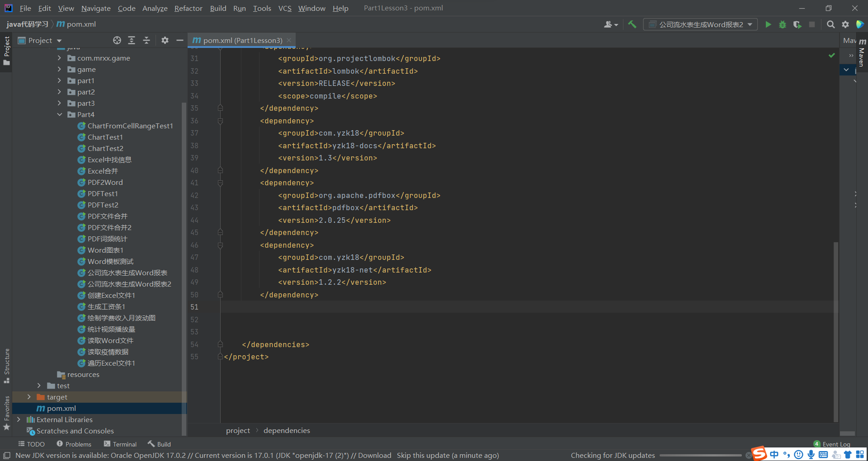Expand the com.mrxx.game package

coord(59,58)
